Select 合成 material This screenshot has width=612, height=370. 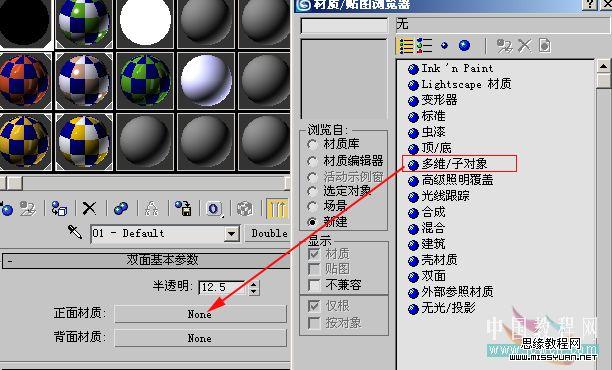click(426, 212)
